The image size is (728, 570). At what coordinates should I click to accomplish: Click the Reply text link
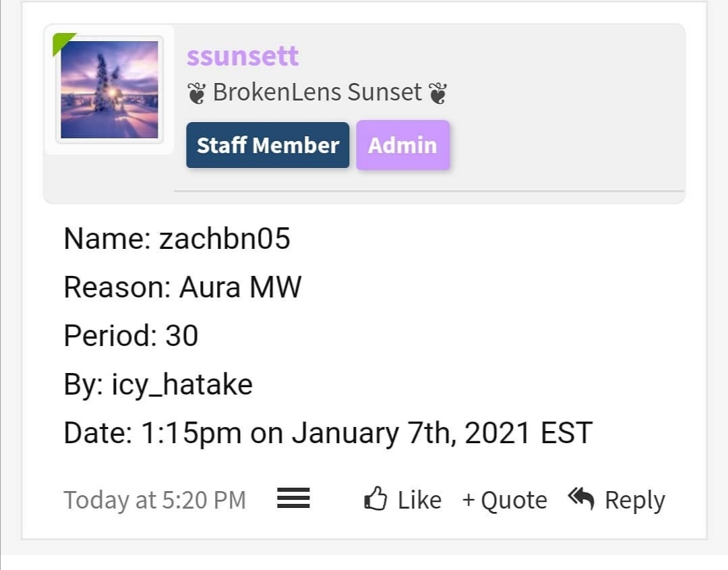click(x=635, y=501)
